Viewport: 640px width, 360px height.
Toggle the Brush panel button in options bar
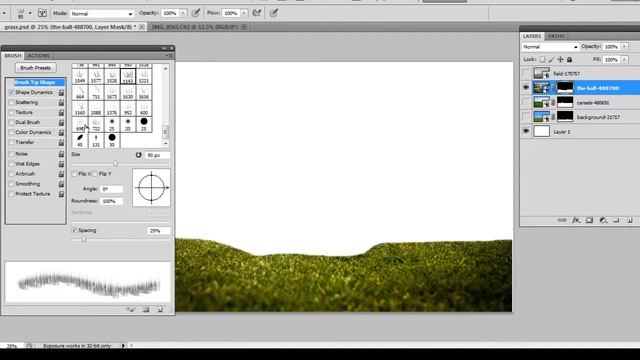click(42, 13)
